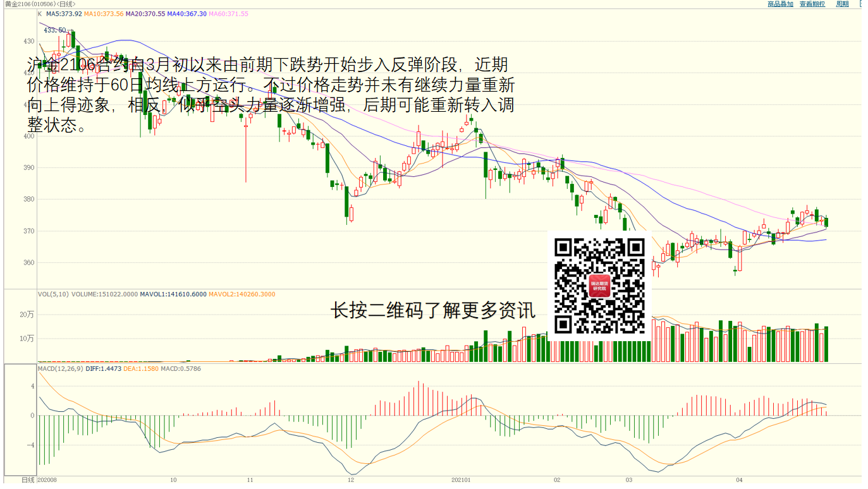
Task: Select the MA5 indicator label
Action: tap(63, 14)
